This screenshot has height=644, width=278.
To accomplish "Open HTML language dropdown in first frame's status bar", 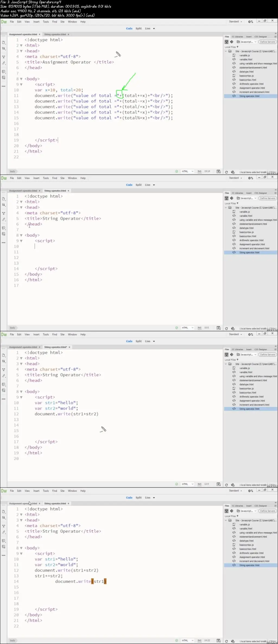I will click(188, 172).
